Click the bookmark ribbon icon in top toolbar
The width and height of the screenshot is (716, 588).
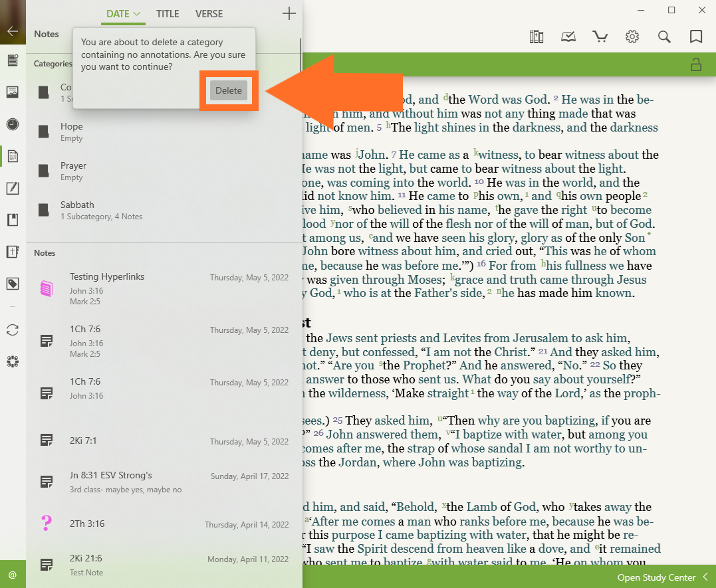point(696,37)
